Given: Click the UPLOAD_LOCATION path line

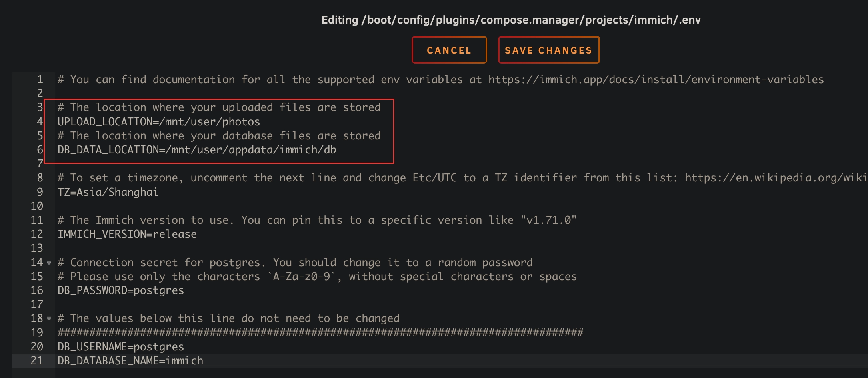Looking at the screenshot, I should [x=158, y=122].
